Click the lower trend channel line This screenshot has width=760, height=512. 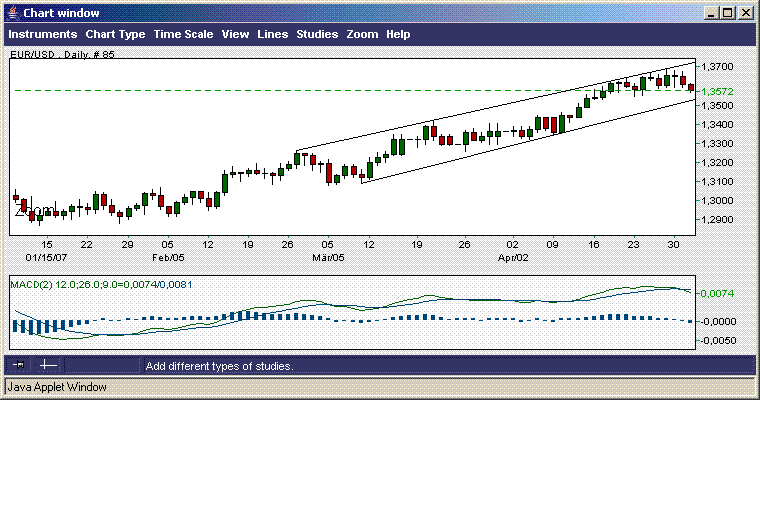tap(528, 141)
